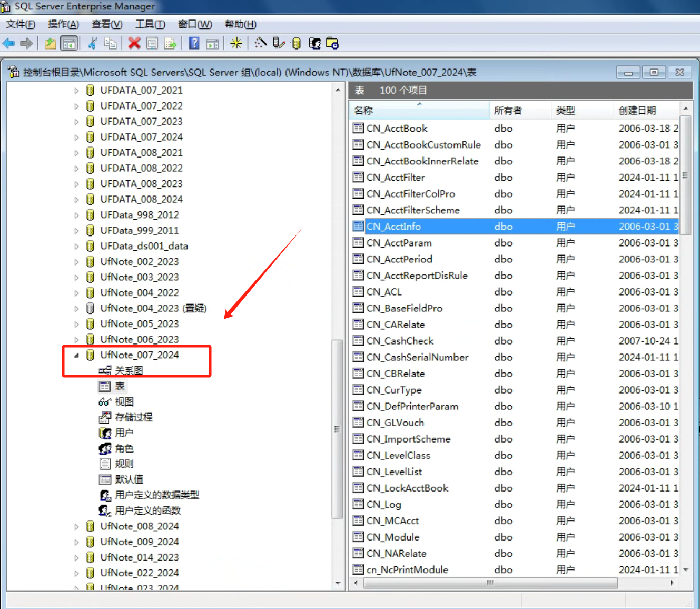Click the Run Wizard wand icon

261,43
